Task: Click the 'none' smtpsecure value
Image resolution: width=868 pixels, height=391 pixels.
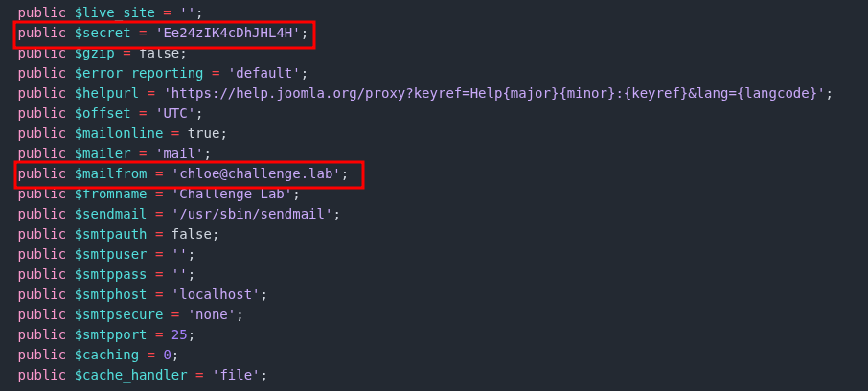Action: 216,314
